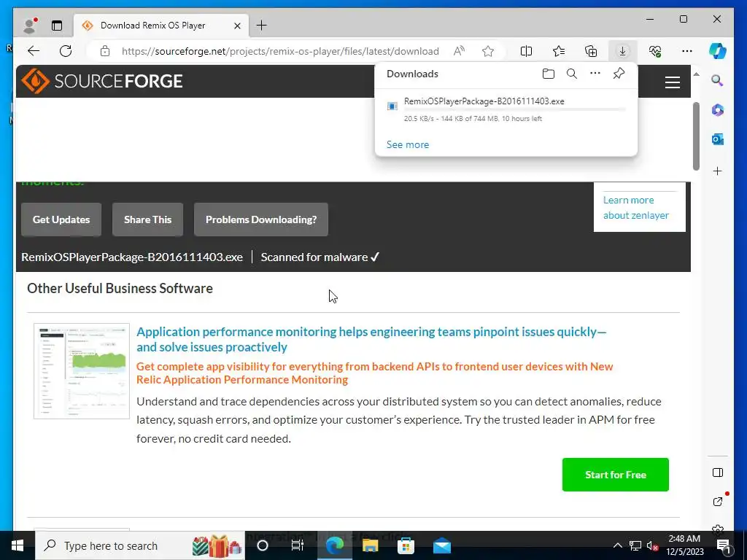Click Problems Downloading? button
The image size is (747, 560).
pyautogui.click(x=261, y=219)
